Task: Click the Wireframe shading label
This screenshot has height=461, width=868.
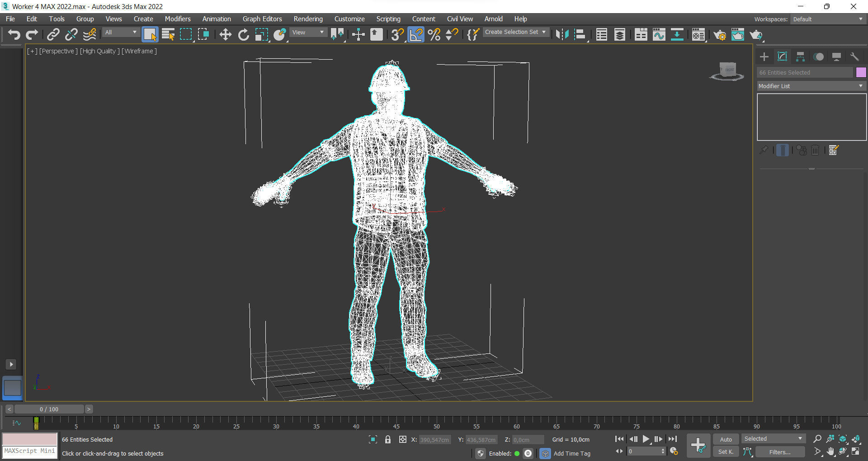Action: [139, 51]
